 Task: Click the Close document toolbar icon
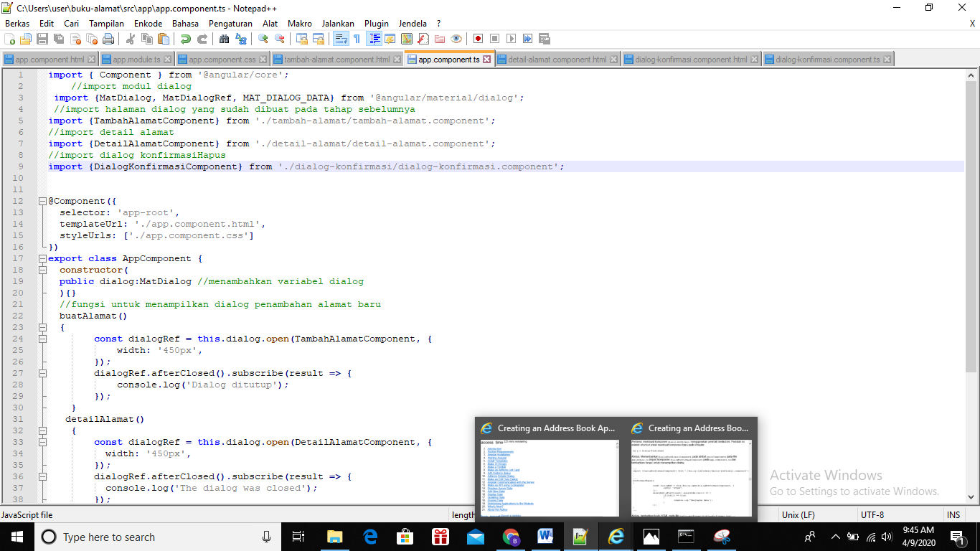tap(76, 39)
